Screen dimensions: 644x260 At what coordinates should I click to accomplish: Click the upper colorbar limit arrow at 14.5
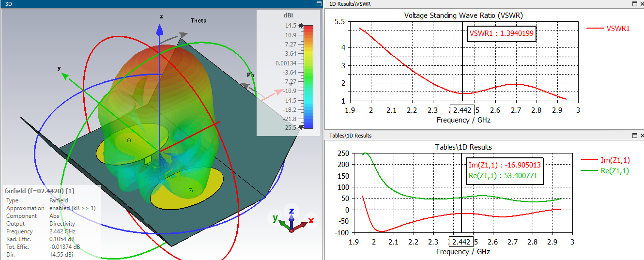[x=301, y=26]
